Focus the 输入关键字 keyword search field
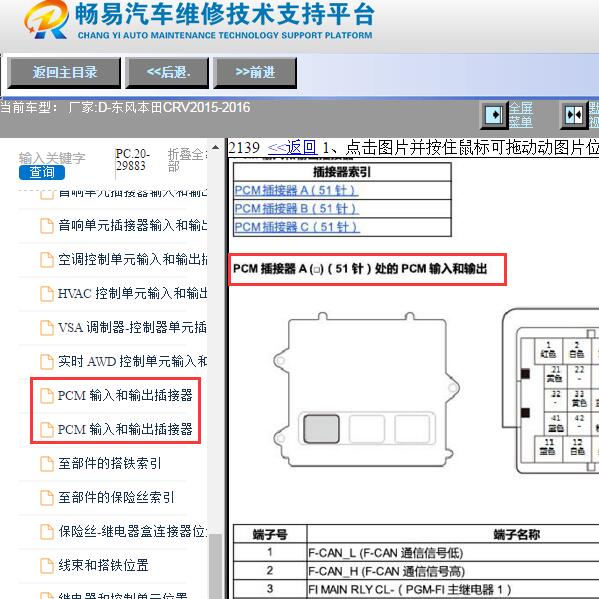Viewport: 599px width, 599px height. pos(52,158)
